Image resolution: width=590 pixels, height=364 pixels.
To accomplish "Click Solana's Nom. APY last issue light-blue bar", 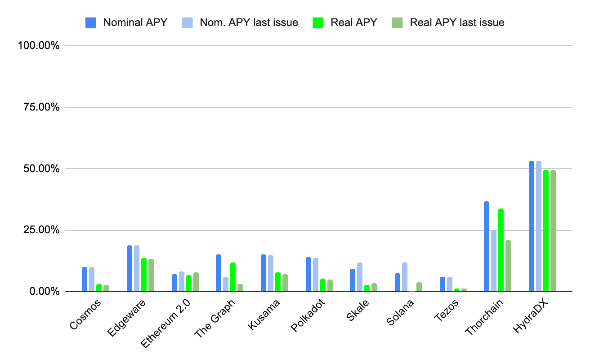I will (x=405, y=277).
